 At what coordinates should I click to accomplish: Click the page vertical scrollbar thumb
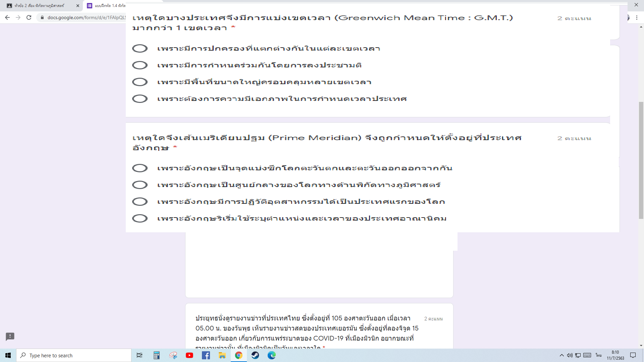coord(641,161)
